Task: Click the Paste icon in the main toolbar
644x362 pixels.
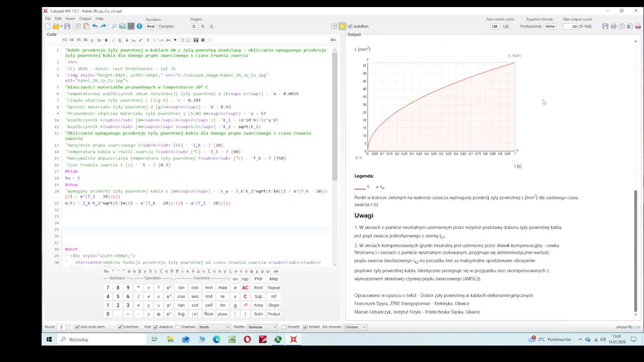Action: pos(87,26)
